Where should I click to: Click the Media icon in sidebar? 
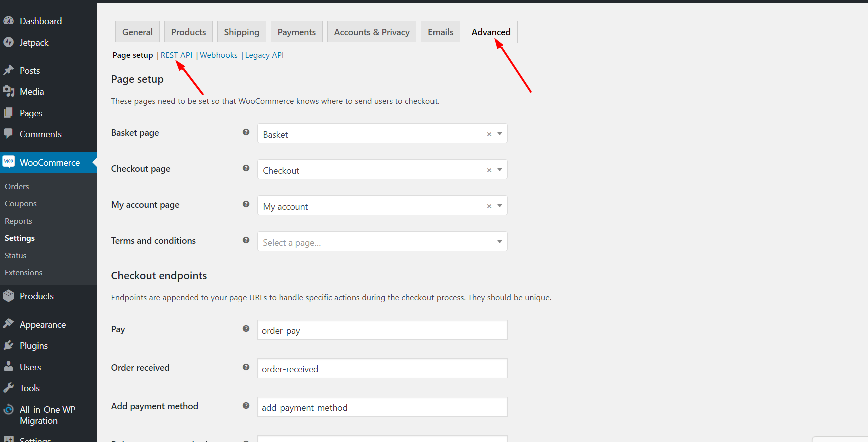click(8, 91)
